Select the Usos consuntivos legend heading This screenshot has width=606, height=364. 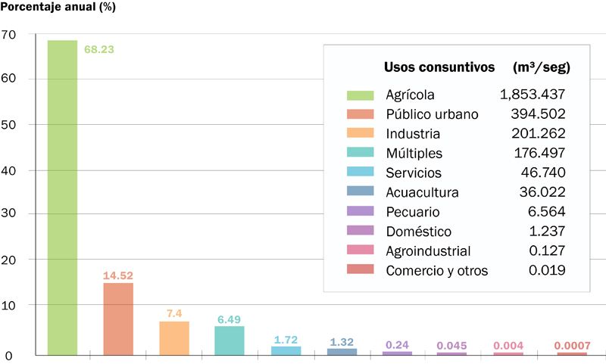pyautogui.click(x=439, y=67)
